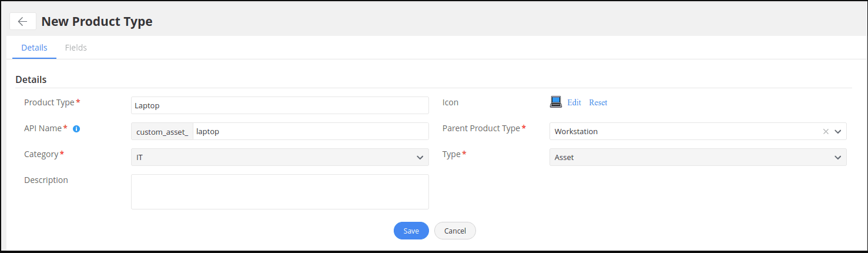Click the custom_asset_ prefix text
Screen dimensions: 868x253
162,132
